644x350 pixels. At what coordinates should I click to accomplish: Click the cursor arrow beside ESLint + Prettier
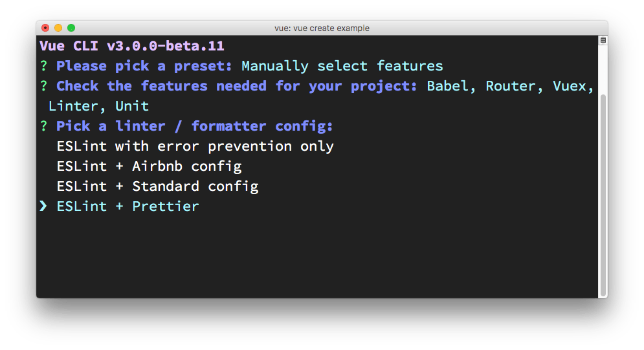[x=43, y=206]
